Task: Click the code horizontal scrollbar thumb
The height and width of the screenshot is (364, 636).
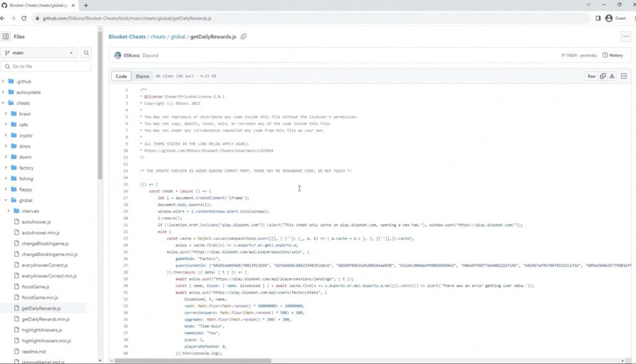Action: 193,360
